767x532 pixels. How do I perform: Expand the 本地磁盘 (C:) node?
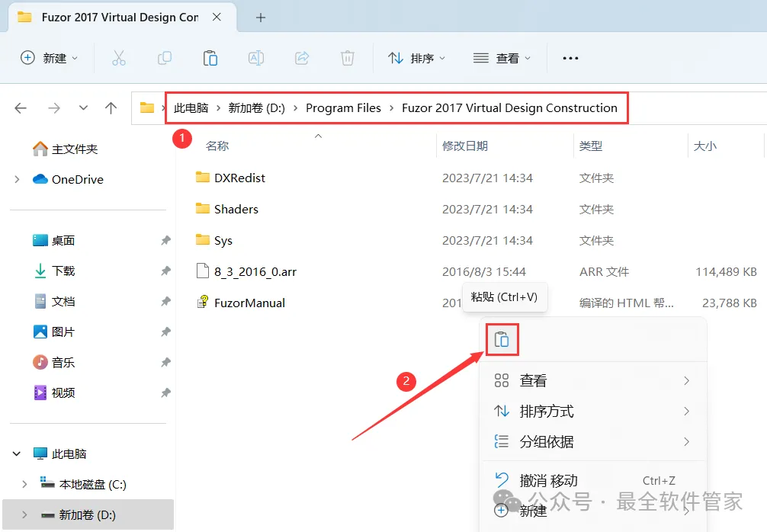pos(24,484)
